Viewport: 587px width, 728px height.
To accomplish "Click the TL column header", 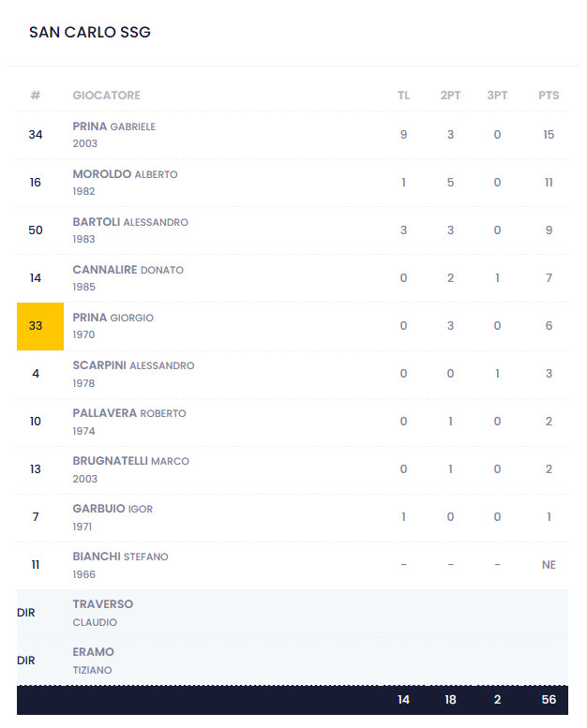I will (403, 96).
